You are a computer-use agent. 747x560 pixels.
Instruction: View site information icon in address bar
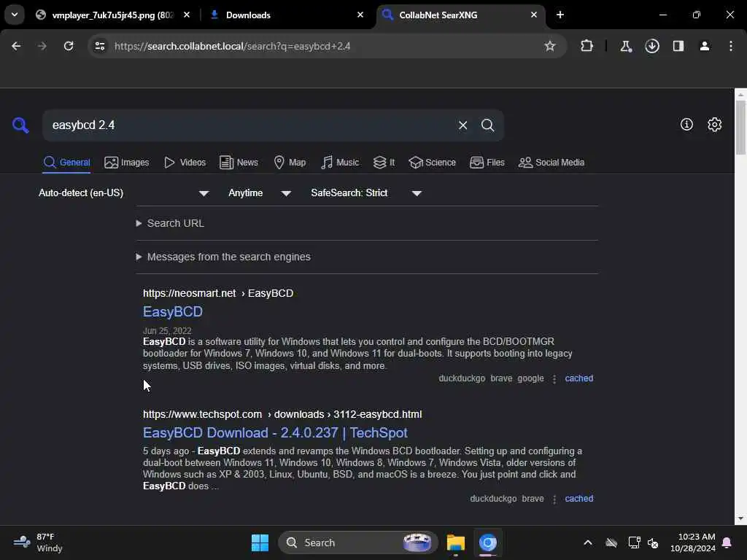click(x=99, y=46)
